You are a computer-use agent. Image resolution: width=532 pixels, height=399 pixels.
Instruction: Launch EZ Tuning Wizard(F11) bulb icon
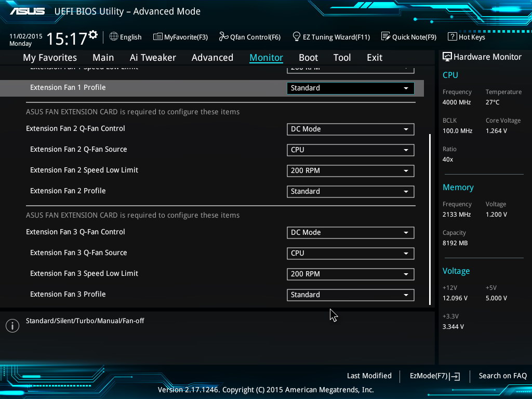coord(297,37)
